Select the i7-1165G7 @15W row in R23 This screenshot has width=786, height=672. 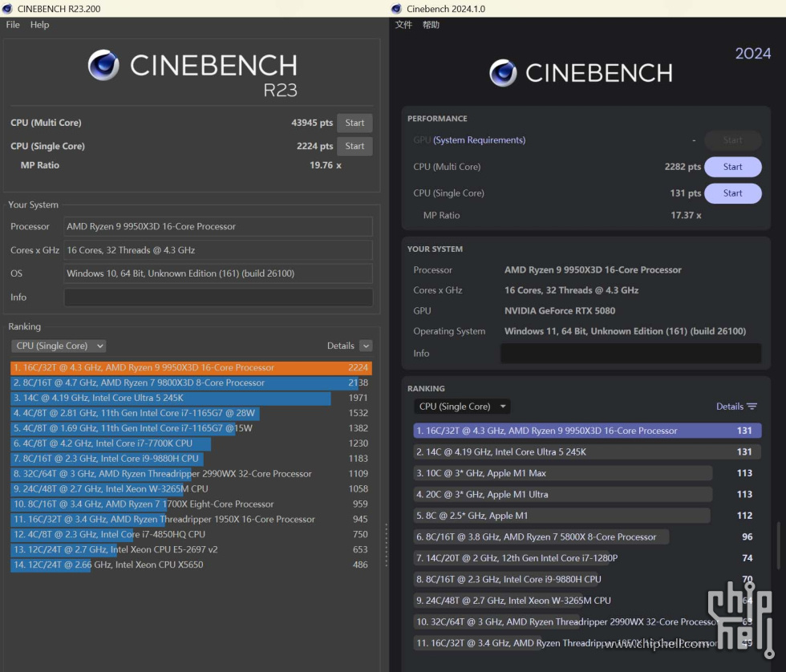(x=191, y=428)
